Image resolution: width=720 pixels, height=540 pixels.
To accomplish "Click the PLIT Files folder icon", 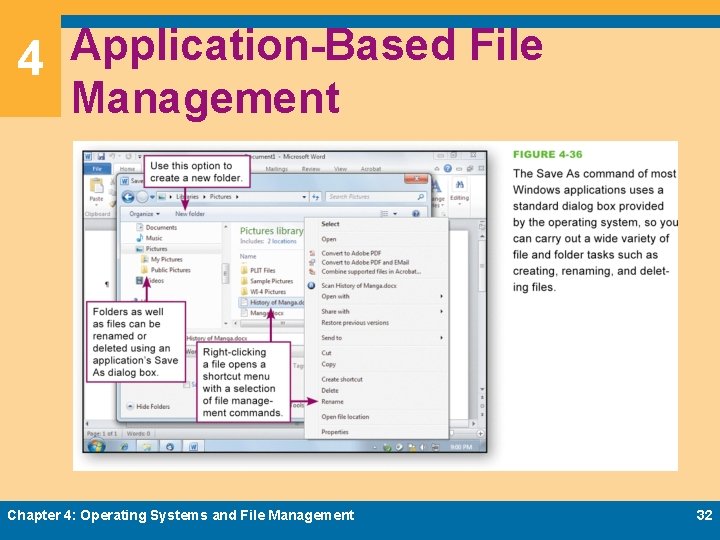I will click(x=244, y=270).
